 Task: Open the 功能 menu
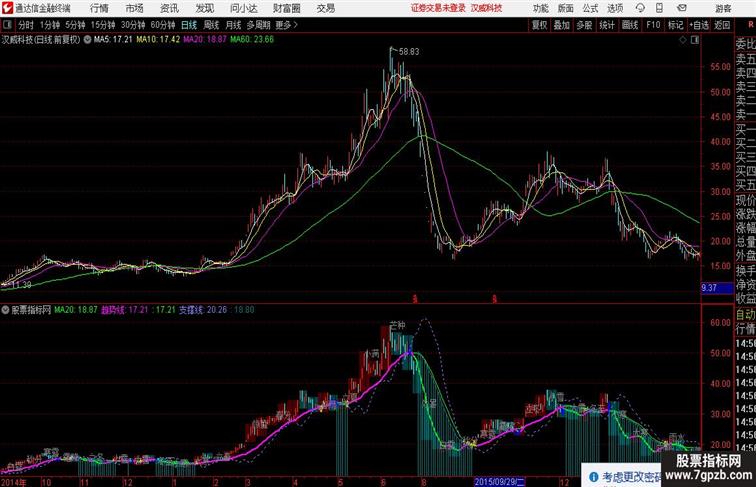(540, 8)
